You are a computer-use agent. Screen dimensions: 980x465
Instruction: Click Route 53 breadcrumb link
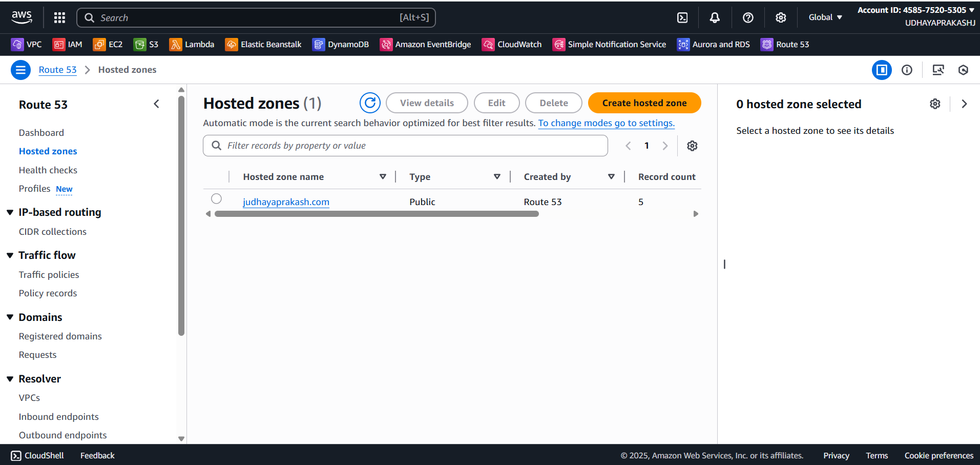click(58, 70)
